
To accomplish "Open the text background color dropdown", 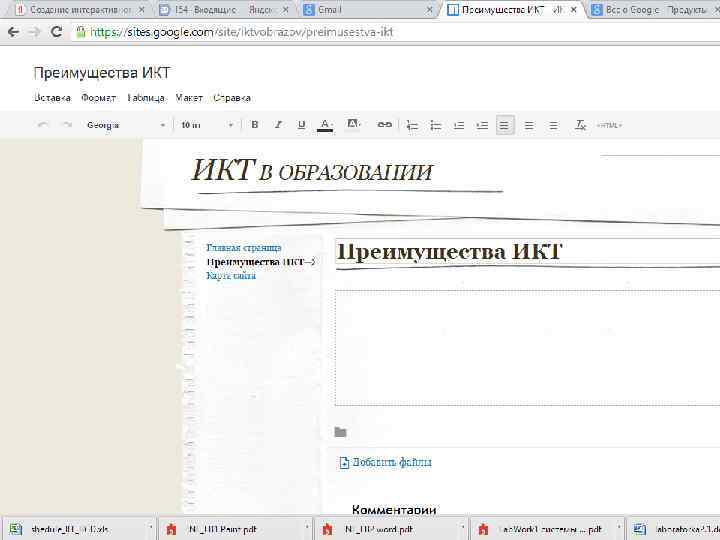I will (353, 125).
